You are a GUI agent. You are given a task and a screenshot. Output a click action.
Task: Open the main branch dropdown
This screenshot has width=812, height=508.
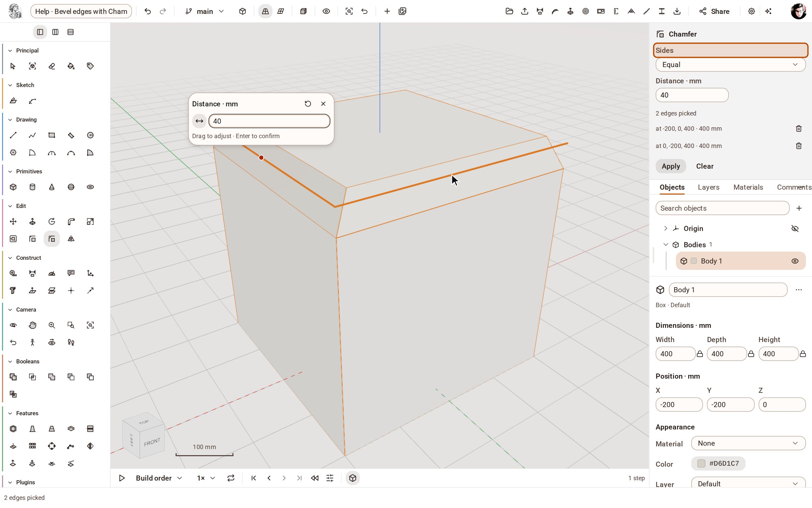(x=205, y=12)
